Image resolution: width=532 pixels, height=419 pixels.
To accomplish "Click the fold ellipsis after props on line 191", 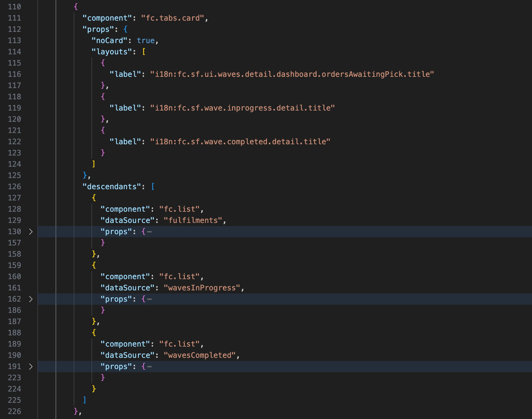I will (x=150, y=367).
